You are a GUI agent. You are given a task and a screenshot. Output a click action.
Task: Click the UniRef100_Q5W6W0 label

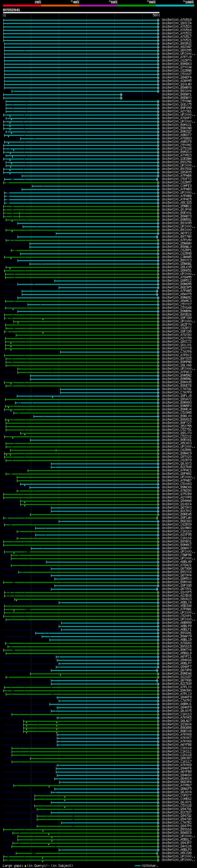[177, 243]
